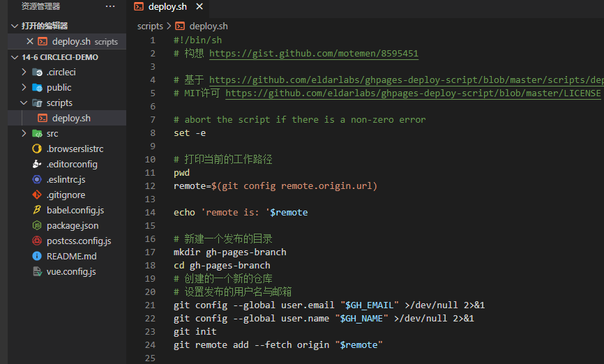Screen dimensions: 604x364
Task: Click 'pwd' command on line 11
Action: [182, 173]
